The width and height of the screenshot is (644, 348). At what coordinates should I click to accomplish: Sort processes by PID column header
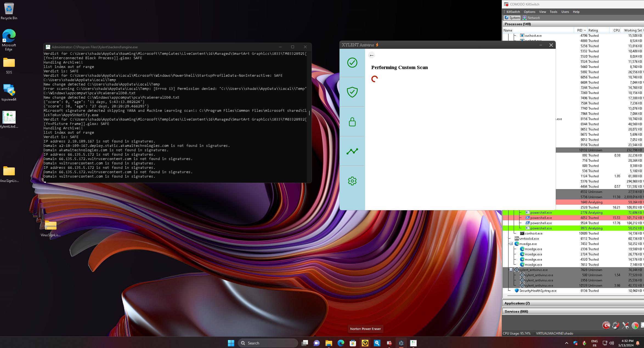[x=579, y=30]
